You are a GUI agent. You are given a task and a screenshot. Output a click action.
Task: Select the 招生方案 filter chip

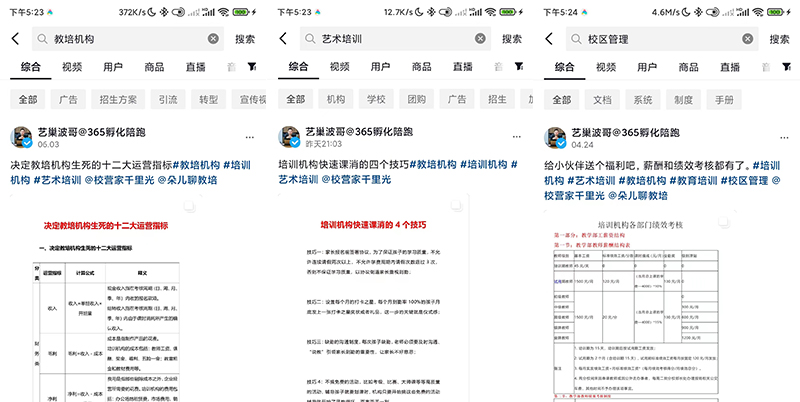pos(119,100)
